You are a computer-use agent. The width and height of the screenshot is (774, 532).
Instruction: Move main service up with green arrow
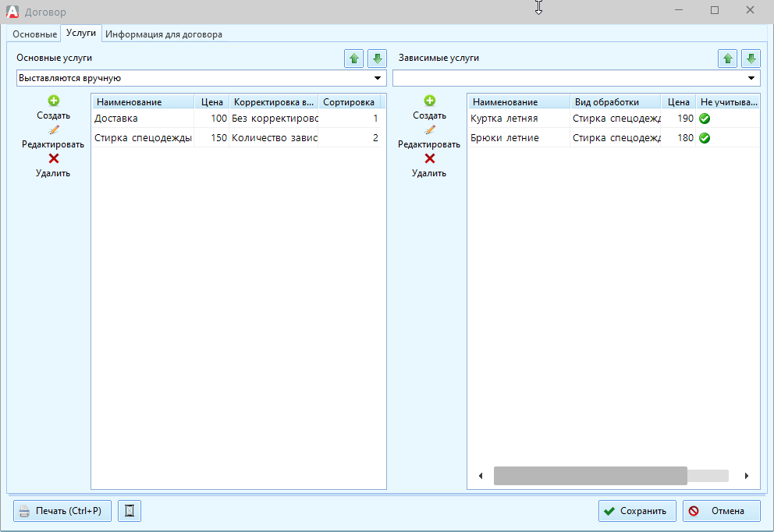pos(354,59)
